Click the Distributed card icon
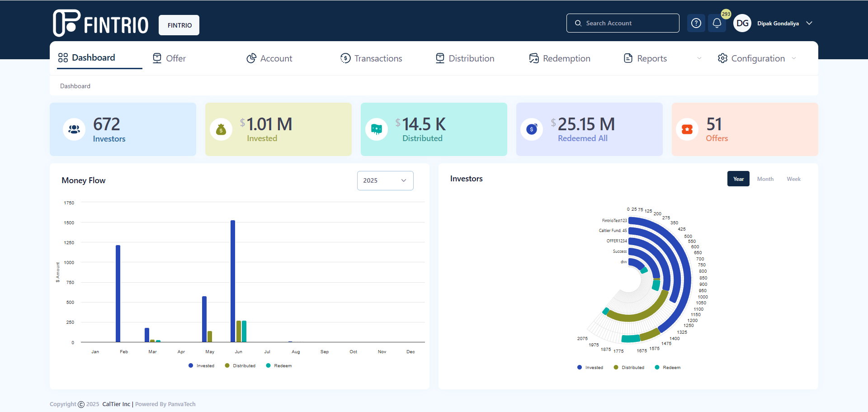Viewport: 868px width, 412px height. 377,129
